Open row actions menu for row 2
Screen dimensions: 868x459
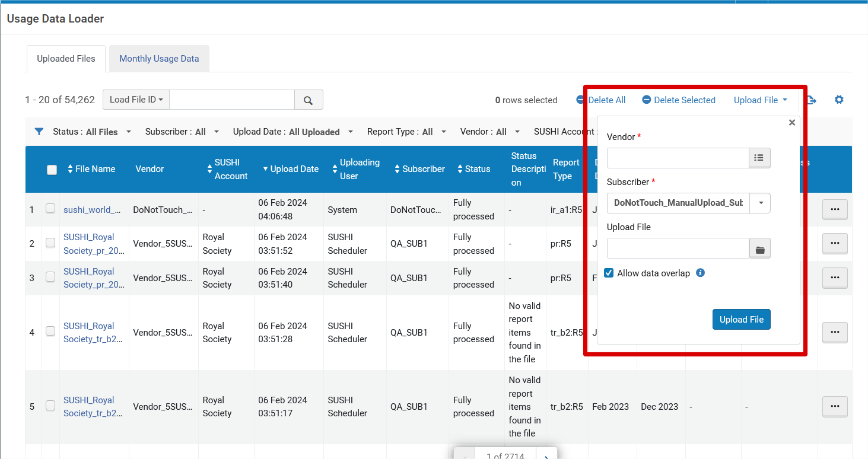point(835,244)
